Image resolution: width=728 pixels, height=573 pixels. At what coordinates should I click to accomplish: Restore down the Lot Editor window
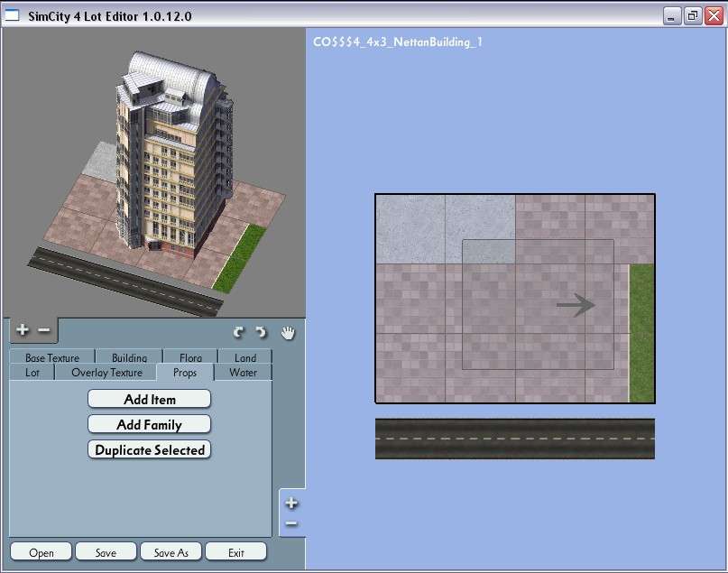[x=692, y=15]
